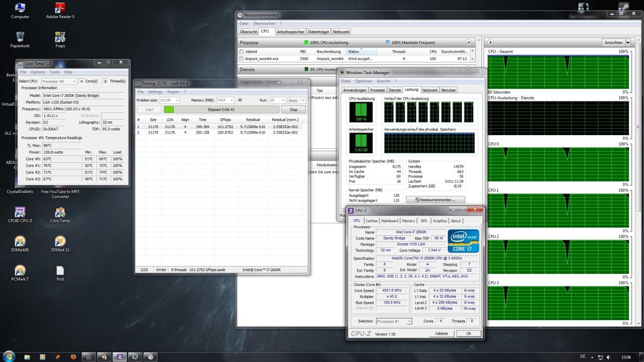644x362 pixels.
Task: Click OK in the CPU-Z window
Action: 469,334
